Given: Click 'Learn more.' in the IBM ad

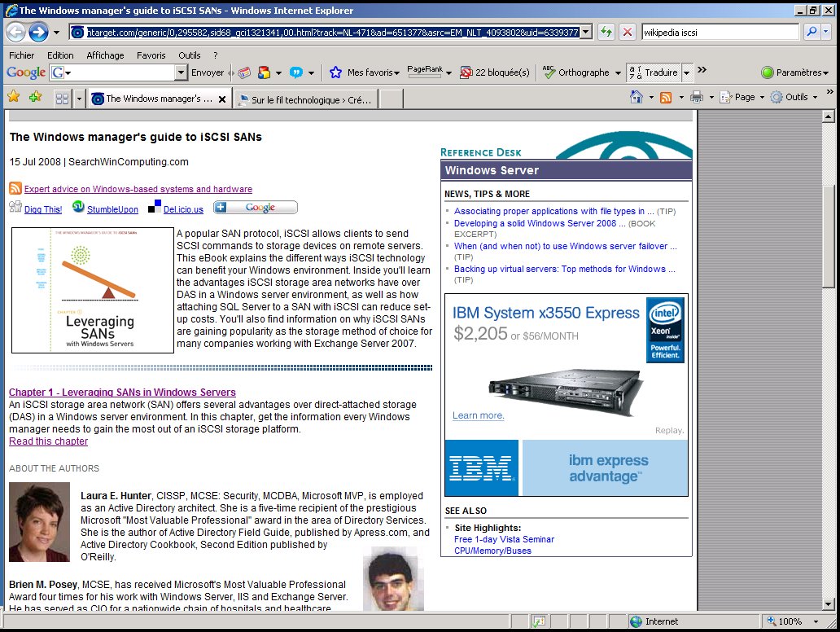Looking at the screenshot, I should [x=479, y=415].
